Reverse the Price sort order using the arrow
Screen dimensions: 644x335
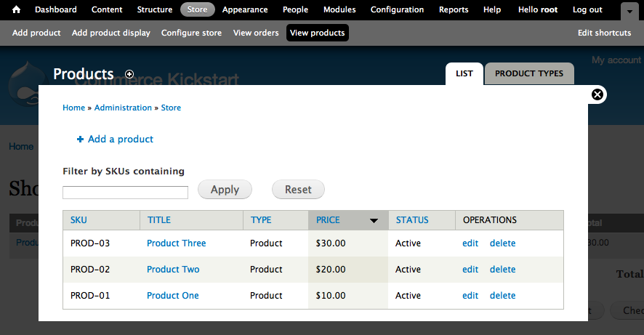tap(374, 220)
